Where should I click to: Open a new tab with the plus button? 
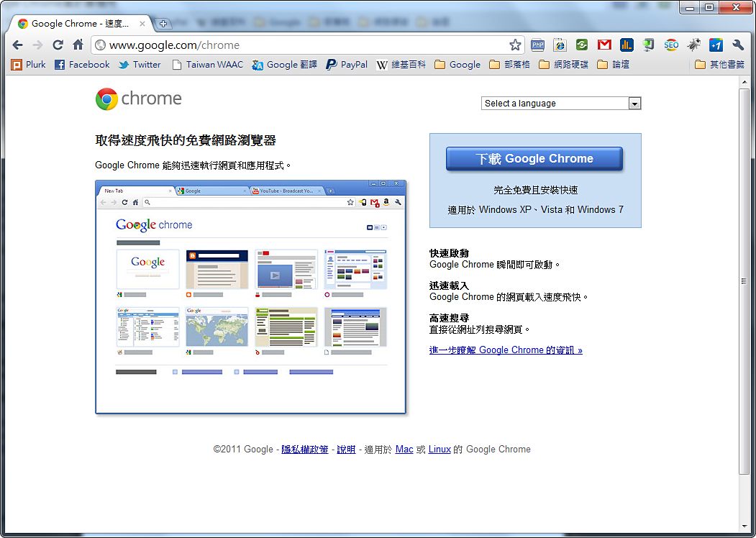coord(163,23)
